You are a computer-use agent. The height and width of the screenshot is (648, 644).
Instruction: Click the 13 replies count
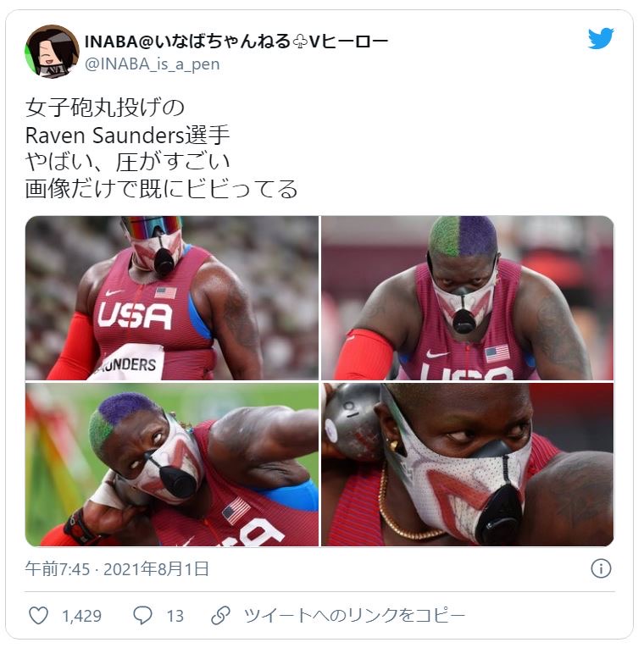tap(175, 616)
